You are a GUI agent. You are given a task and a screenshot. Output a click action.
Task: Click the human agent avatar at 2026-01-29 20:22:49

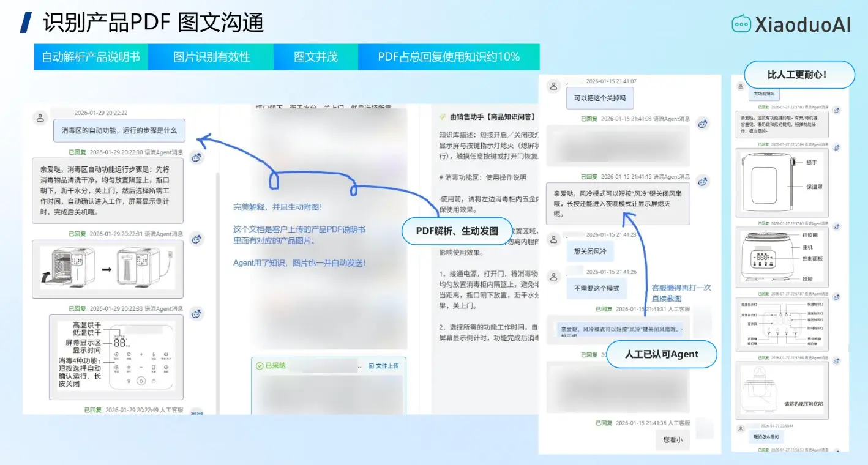coord(196,413)
